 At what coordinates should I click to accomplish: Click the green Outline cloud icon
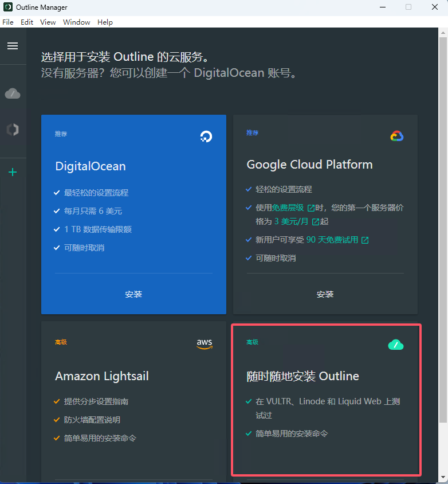click(x=396, y=345)
